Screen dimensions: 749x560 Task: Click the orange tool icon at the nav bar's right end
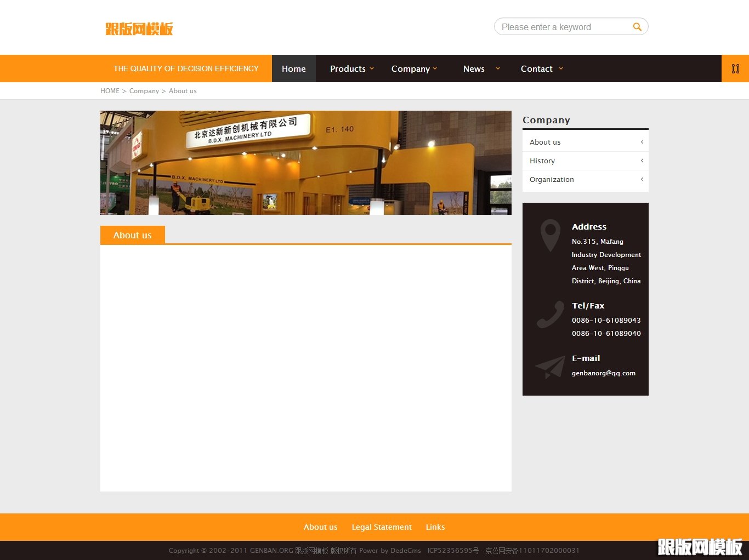coord(735,68)
